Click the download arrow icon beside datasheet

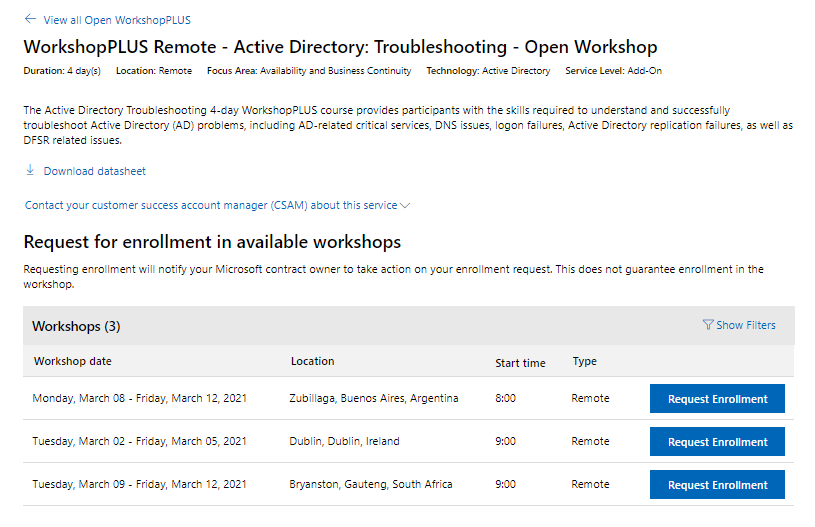(x=30, y=170)
